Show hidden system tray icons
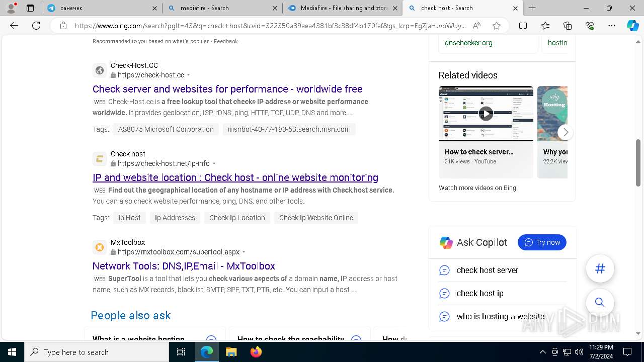 click(542, 352)
